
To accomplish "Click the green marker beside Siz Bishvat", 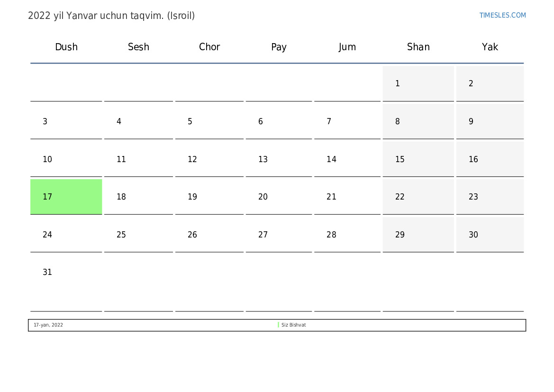I will coord(278,325).
